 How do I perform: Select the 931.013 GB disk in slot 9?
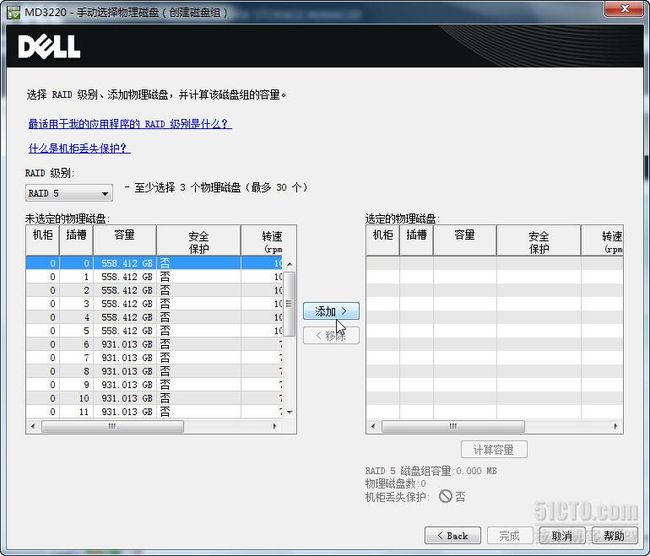coord(154,385)
